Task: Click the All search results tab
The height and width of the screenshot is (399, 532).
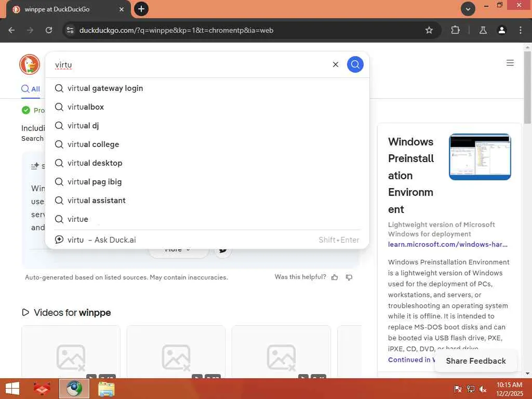Action: [x=31, y=89]
